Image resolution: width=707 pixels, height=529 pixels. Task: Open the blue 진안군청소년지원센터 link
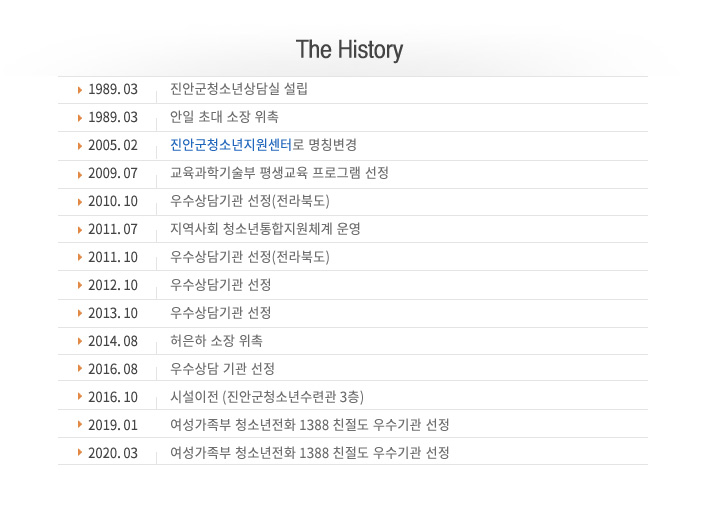click(231, 145)
